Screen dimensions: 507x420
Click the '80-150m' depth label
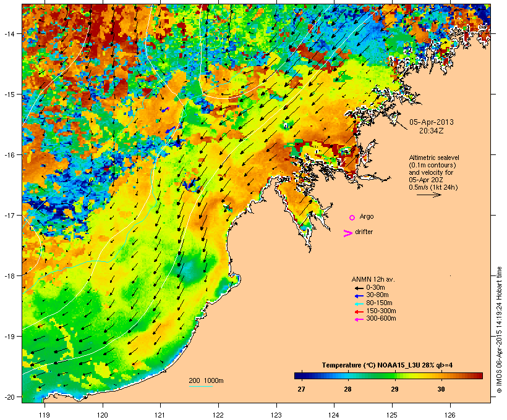(379, 303)
